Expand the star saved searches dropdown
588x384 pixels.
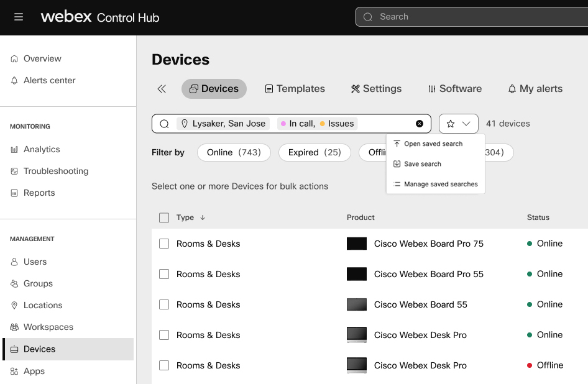point(458,124)
